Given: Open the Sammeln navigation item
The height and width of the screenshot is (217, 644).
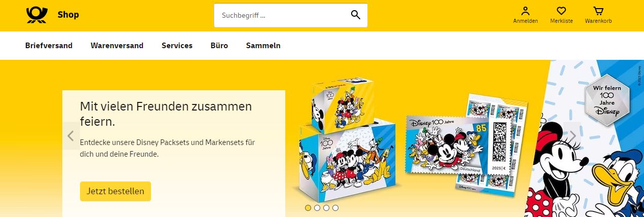Looking at the screenshot, I should point(263,46).
